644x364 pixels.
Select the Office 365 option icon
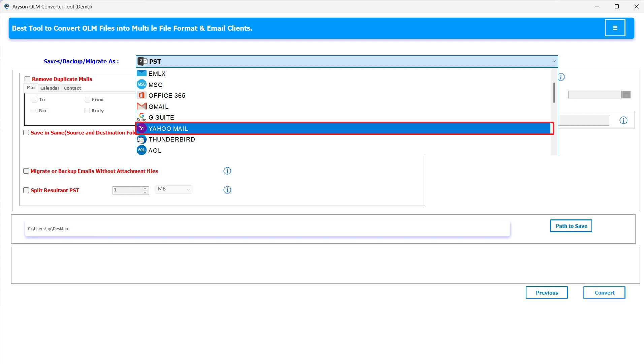point(141,95)
